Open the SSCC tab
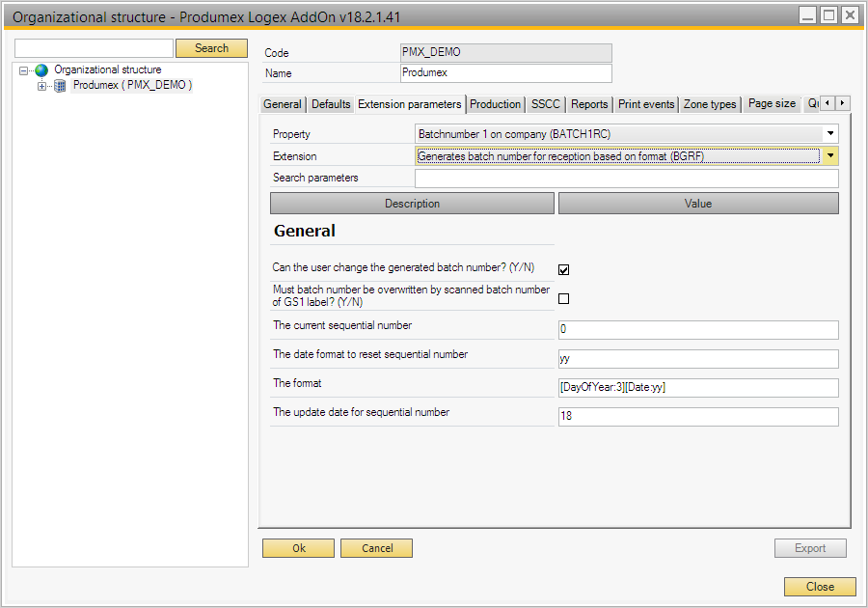The width and height of the screenshot is (868, 608). click(x=545, y=104)
